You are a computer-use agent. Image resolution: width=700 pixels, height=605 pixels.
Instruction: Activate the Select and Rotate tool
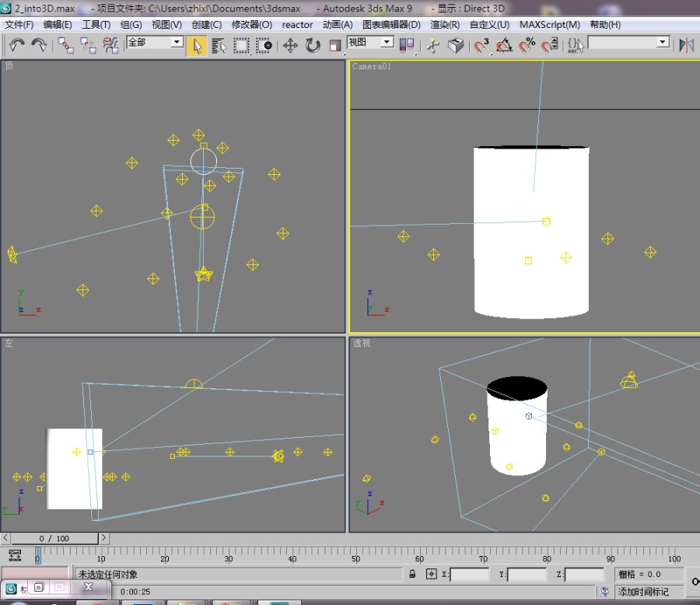coord(313,45)
